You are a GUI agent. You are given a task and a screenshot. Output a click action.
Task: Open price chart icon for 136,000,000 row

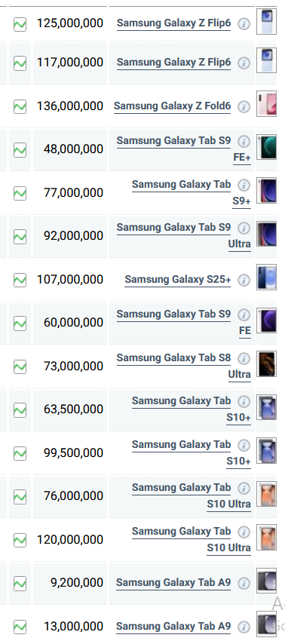click(20, 106)
